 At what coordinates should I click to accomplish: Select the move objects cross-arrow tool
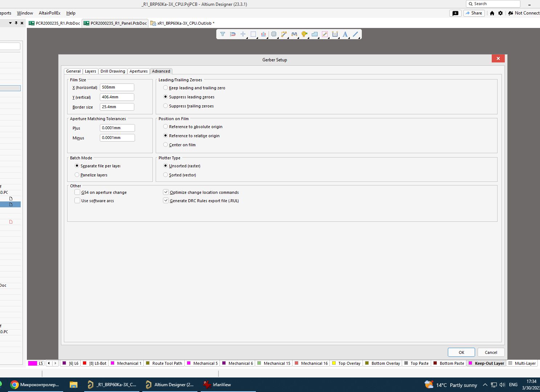pyautogui.click(x=243, y=34)
